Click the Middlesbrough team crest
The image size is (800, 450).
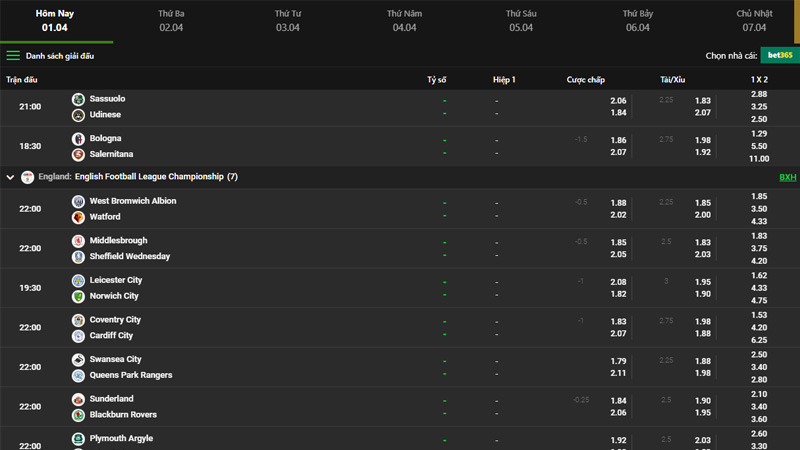click(78, 241)
